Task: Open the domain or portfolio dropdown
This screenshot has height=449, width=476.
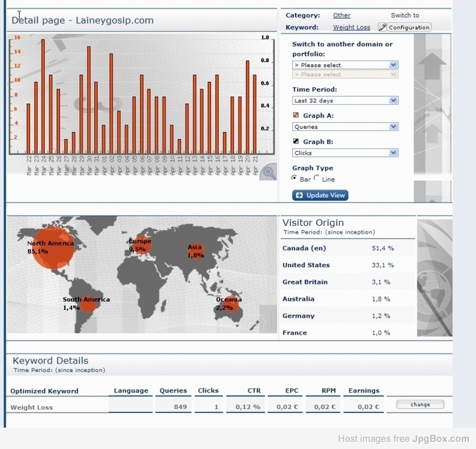Action: pos(345,65)
